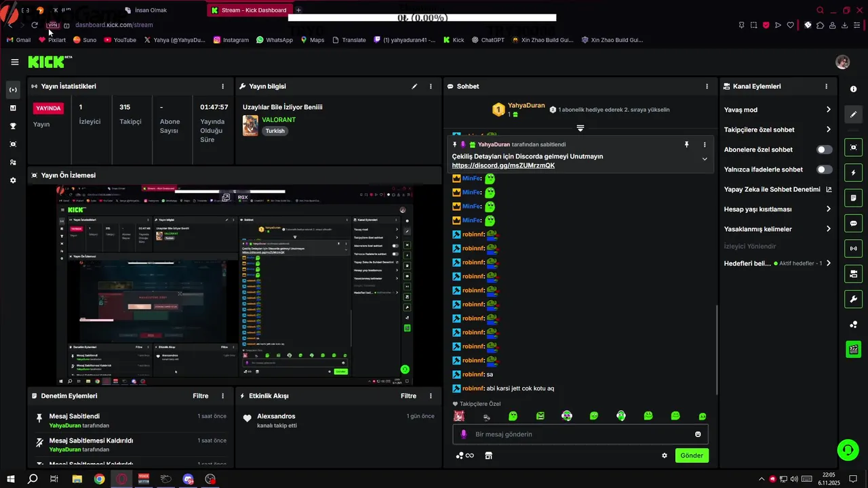Open the Kick hamburger menu
The width and height of the screenshot is (868, 488).
14,62
